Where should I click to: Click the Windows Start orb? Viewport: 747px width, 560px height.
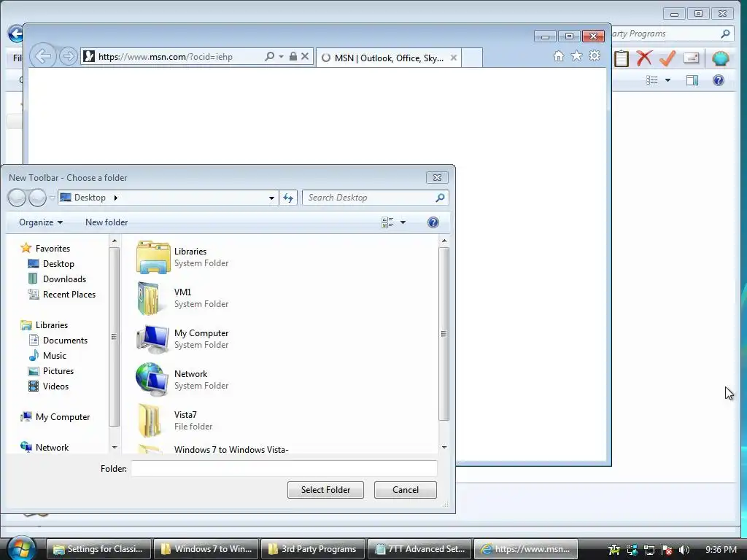[x=21, y=548]
